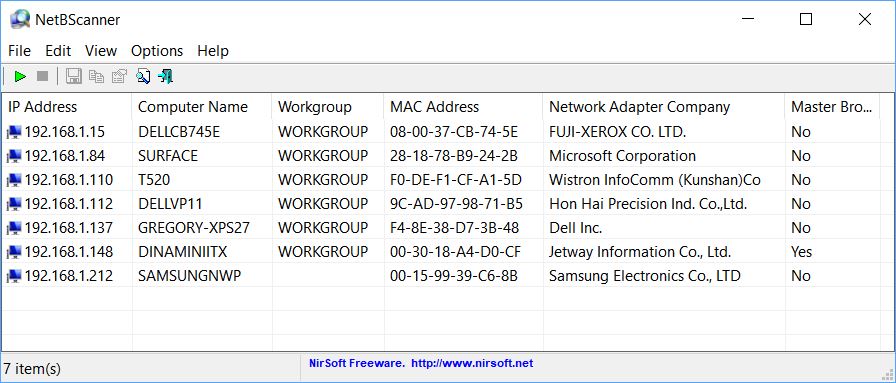Start scanning with the green play icon
Screen dimensions: 896x383
click(x=20, y=76)
